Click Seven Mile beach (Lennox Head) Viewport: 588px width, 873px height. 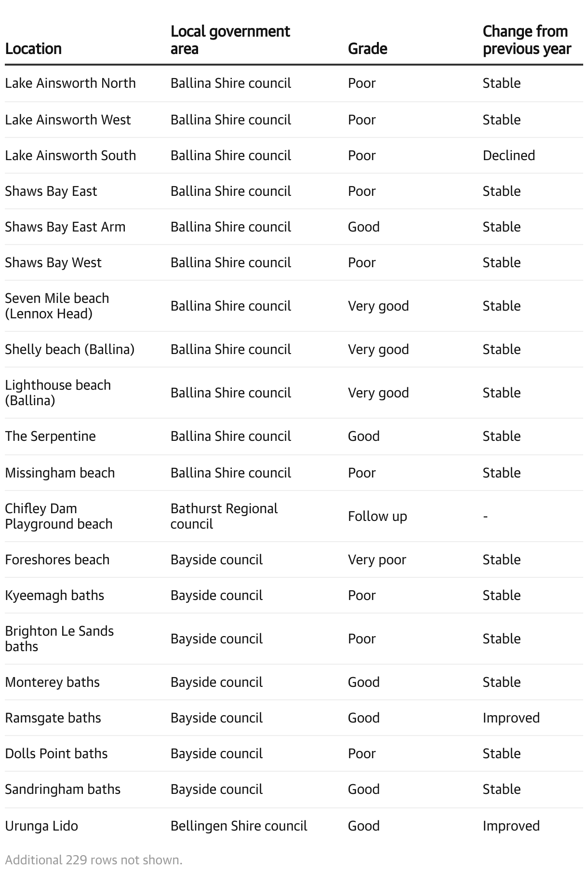[x=57, y=306]
